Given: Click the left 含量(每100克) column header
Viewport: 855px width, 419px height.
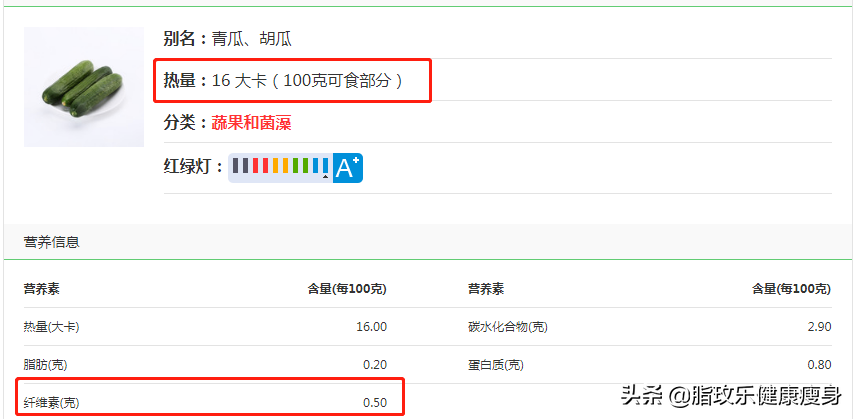Looking at the screenshot, I should 346,289.
